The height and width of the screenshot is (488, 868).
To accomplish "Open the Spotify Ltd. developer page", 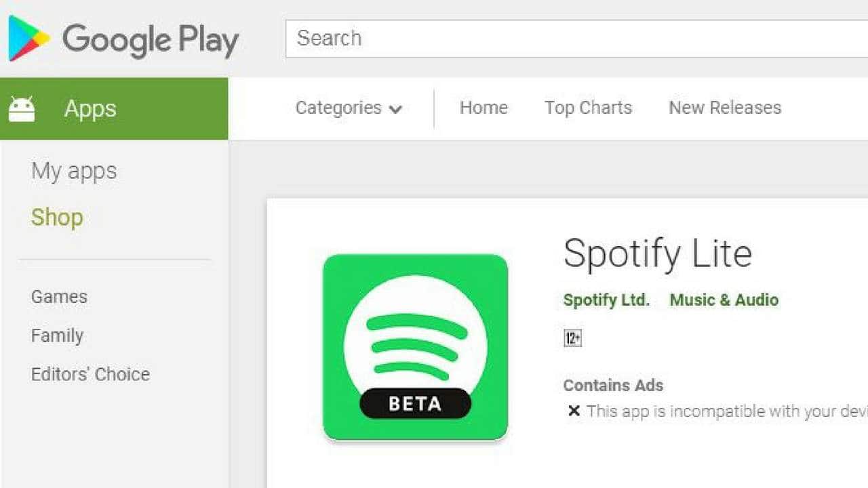I will pos(606,300).
